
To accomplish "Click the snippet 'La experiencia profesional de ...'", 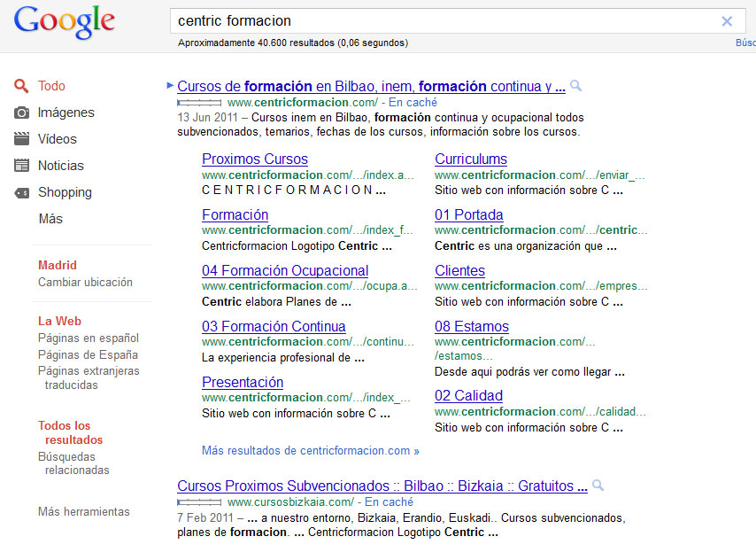I will [x=283, y=358].
